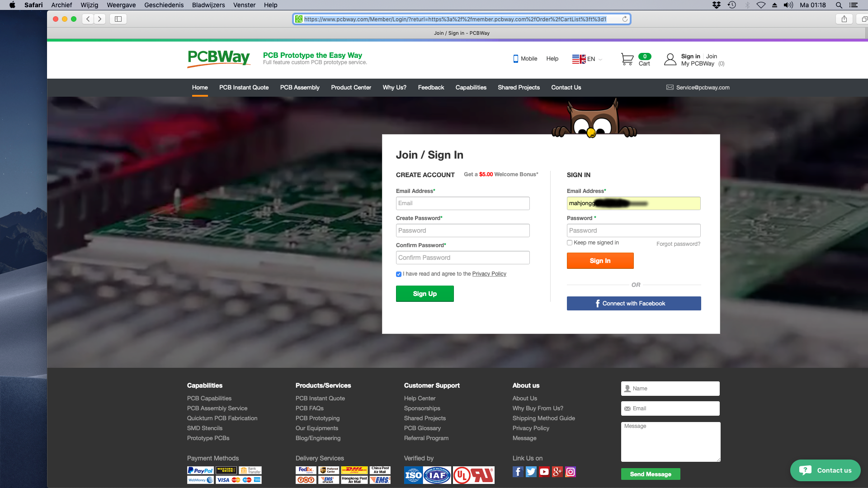Click the Facebook icon under Link Us on

518,472
